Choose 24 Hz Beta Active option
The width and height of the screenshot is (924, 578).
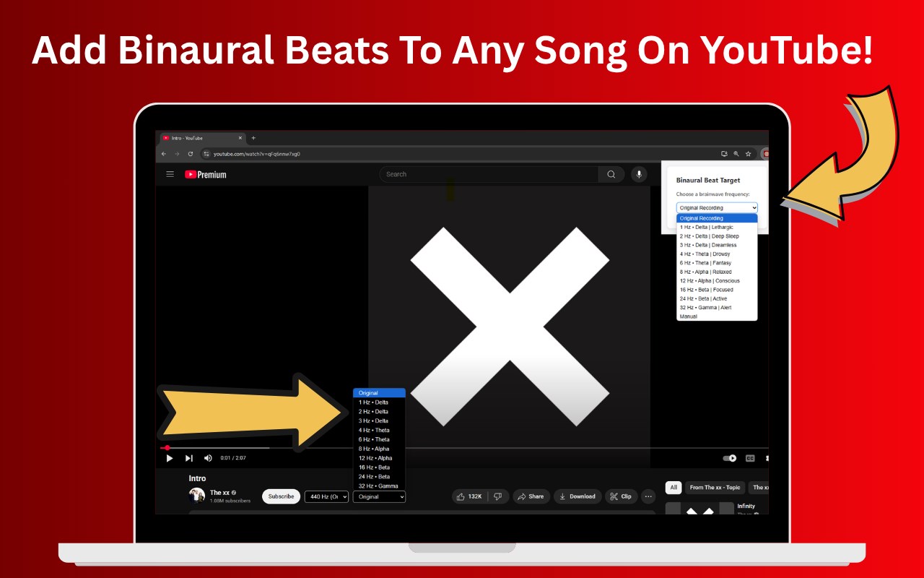(717, 298)
